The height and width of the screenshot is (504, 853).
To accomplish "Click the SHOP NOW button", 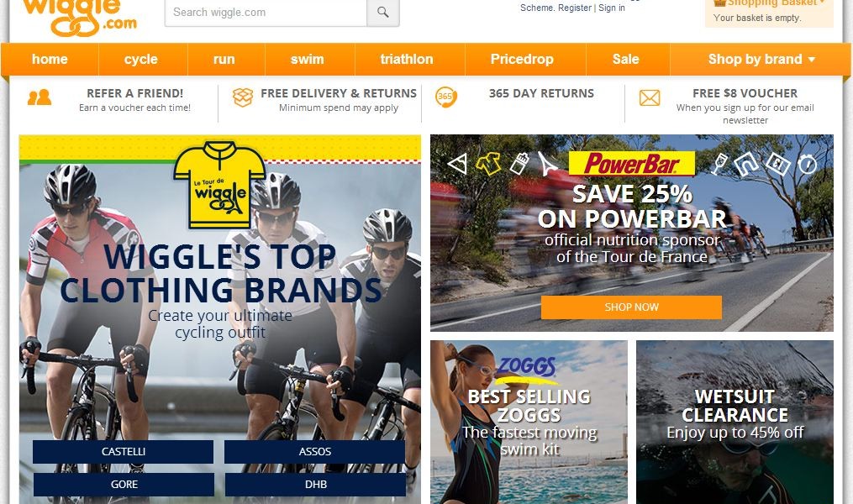I will pos(631,307).
